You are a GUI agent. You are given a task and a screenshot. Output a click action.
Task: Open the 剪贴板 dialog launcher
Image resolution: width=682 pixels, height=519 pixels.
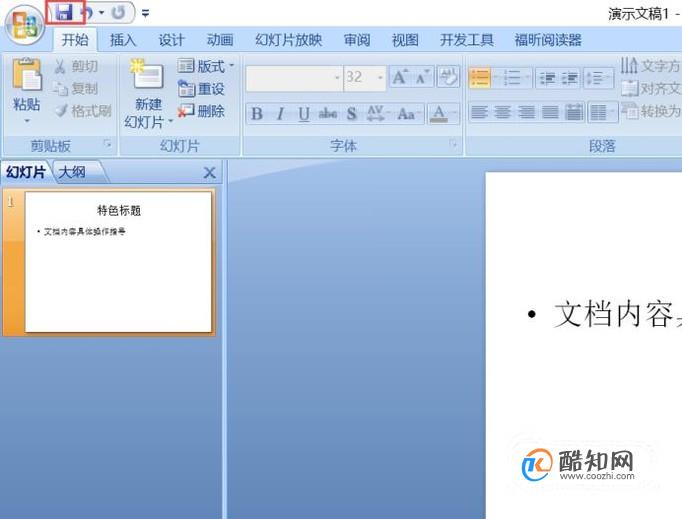(x=107, y=144)
